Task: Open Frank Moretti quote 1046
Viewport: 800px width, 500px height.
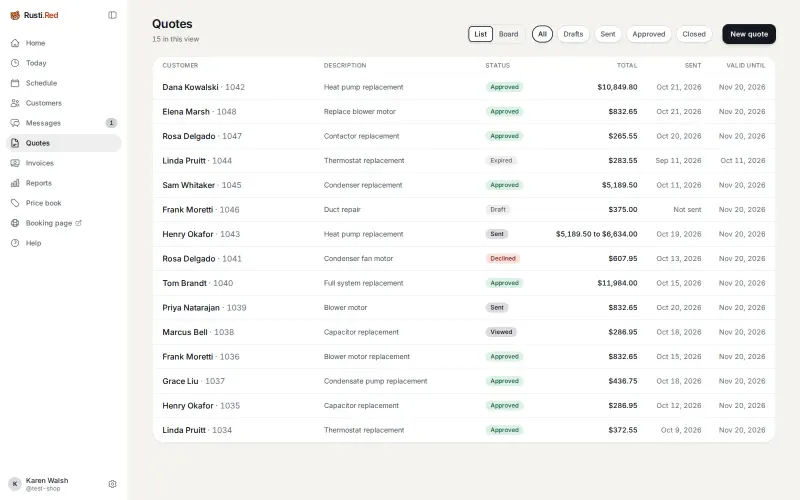Action: (464, 210)
